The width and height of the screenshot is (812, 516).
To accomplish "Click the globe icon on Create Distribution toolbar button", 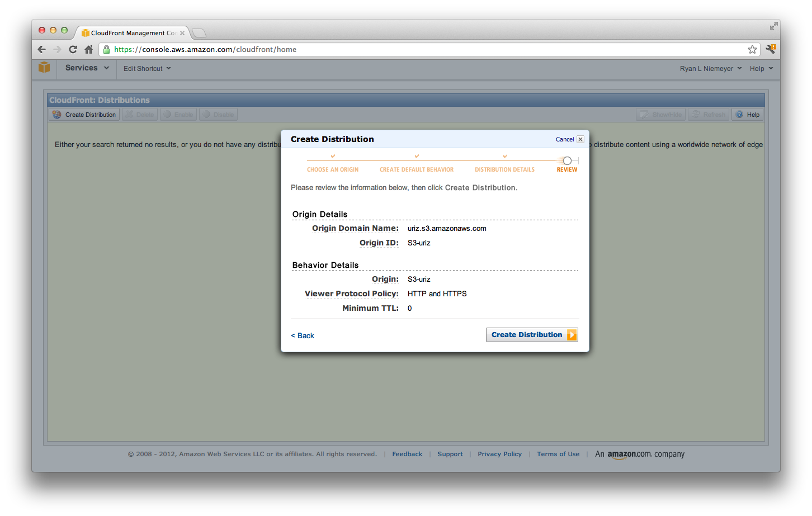I will (x=56, y=114).
